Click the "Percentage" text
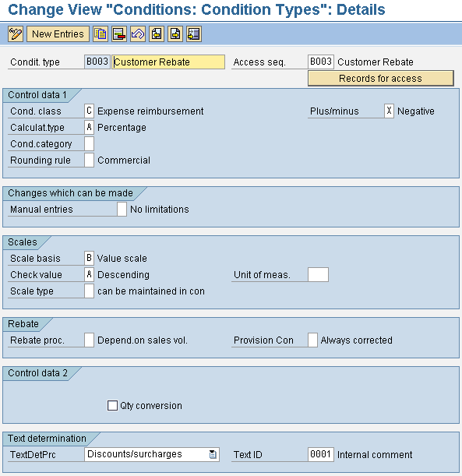 [x=122, y=128]
